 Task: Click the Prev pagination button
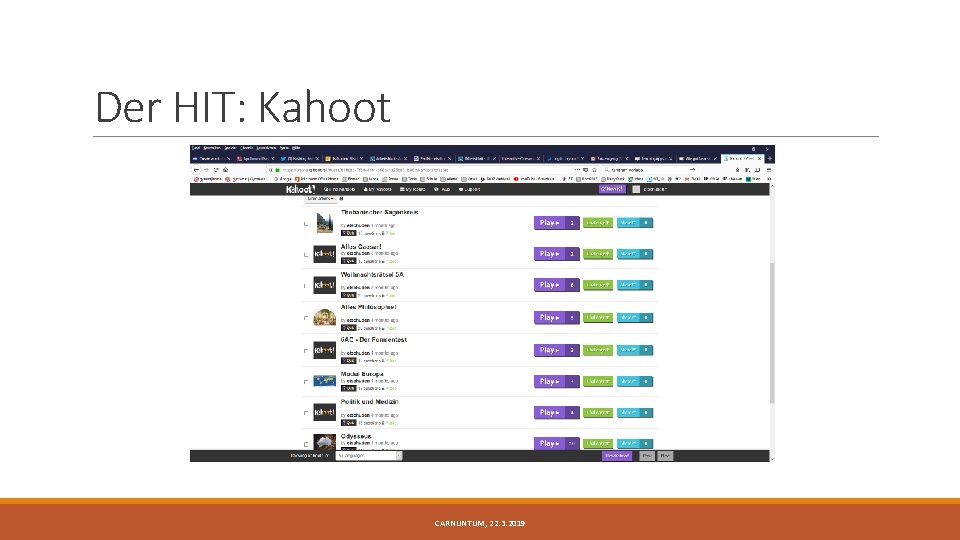click(647, 456)
